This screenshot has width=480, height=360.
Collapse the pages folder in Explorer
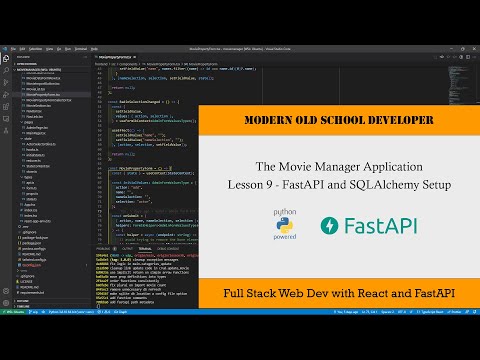click(29, 122)
